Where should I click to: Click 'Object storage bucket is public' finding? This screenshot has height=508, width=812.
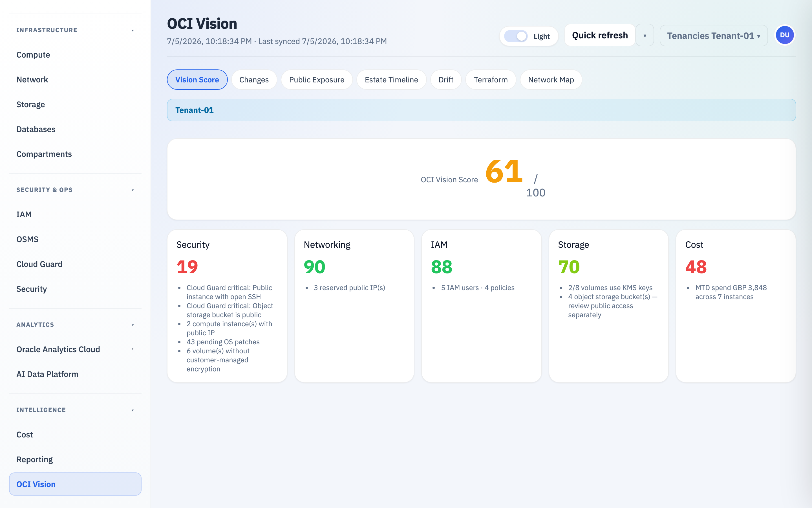(x=230, y=310)
